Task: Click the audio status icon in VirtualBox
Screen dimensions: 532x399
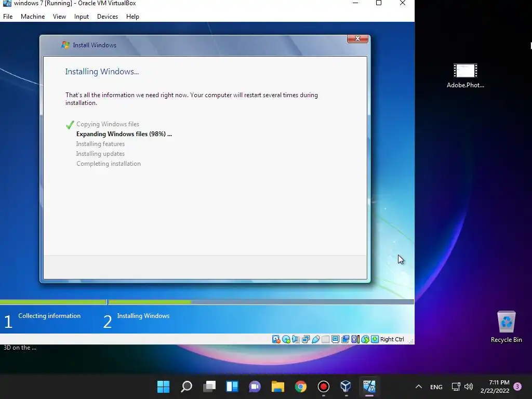Action: (x=296, y=339)
